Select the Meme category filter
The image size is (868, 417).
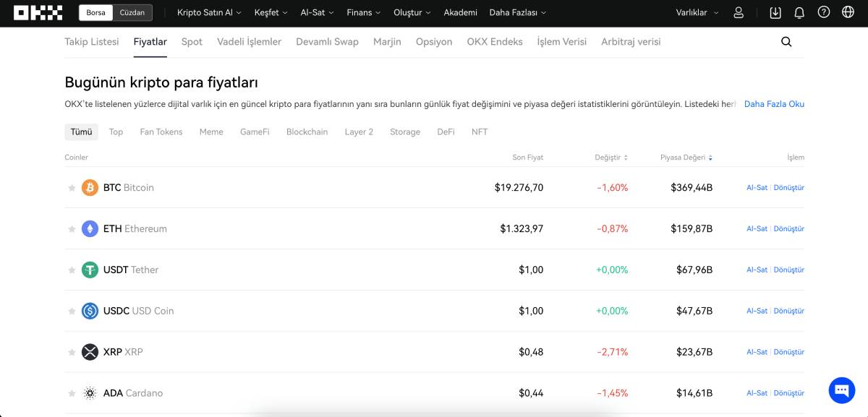tap(211, 132)
